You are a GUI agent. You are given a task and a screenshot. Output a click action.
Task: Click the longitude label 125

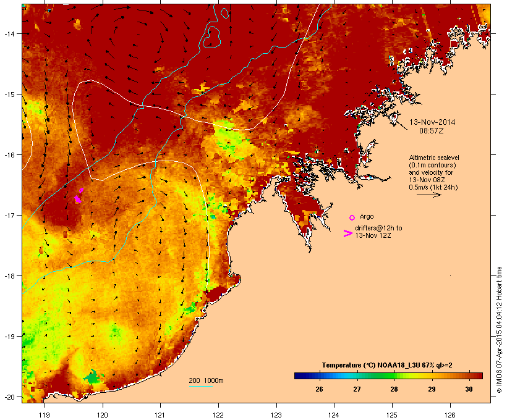392,415
